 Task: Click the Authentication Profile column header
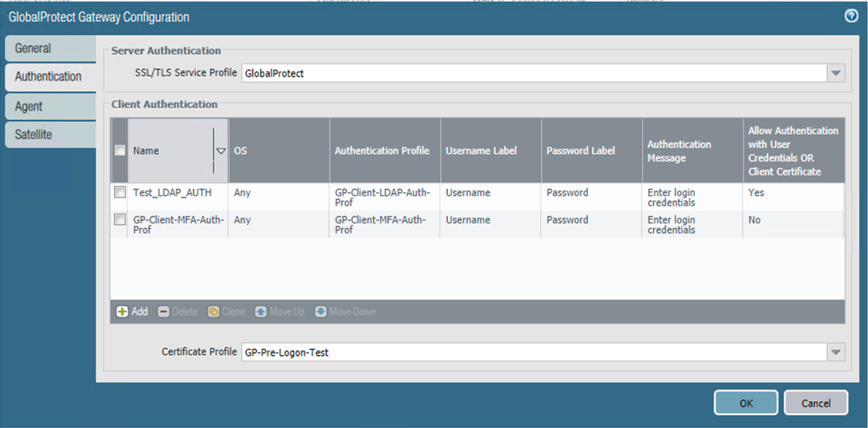382,150
